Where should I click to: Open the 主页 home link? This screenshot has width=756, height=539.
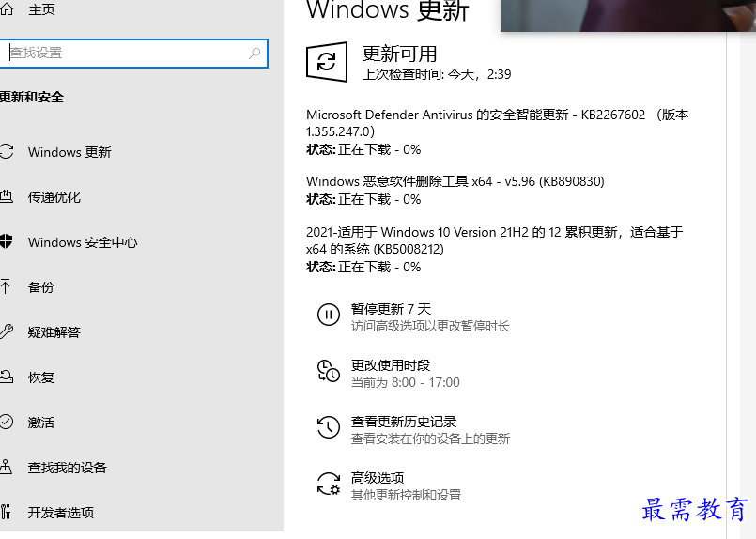[41, 9]
